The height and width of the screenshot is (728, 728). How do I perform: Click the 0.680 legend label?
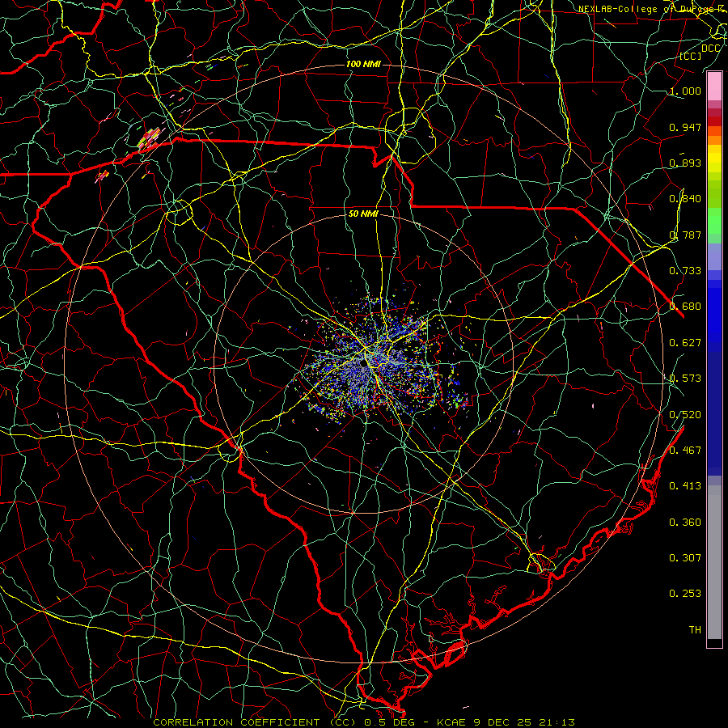[685, 307]
